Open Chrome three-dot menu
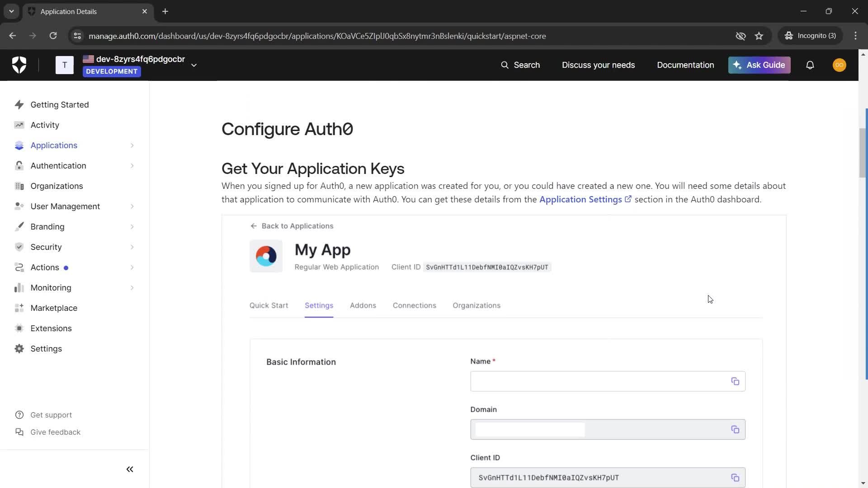The image size is (868, 488). [x=855, y=36]
